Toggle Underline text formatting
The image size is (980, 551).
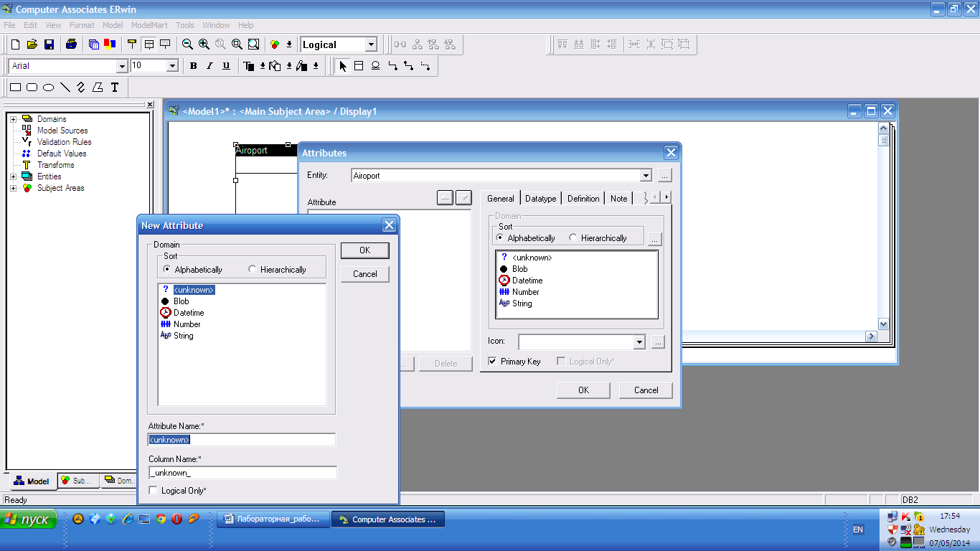tap(226, 66)
